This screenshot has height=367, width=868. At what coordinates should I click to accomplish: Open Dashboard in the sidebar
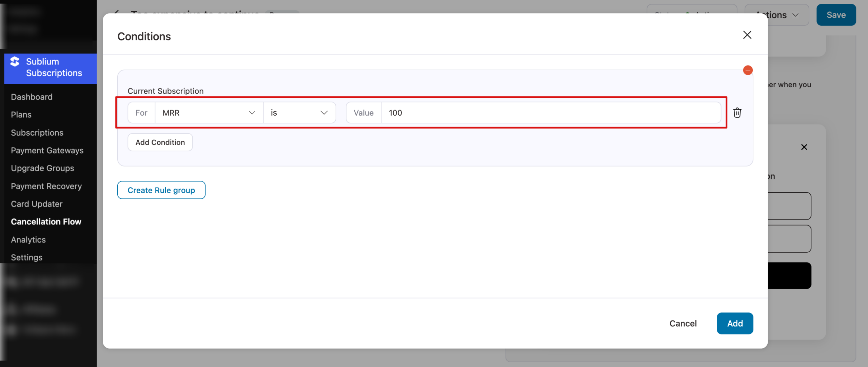(32, 97)
